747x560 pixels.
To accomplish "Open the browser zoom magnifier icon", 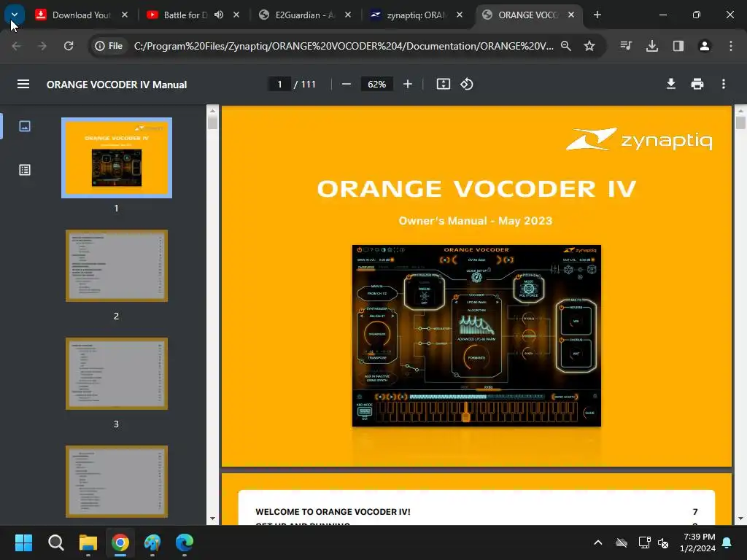I will point(566,46).
